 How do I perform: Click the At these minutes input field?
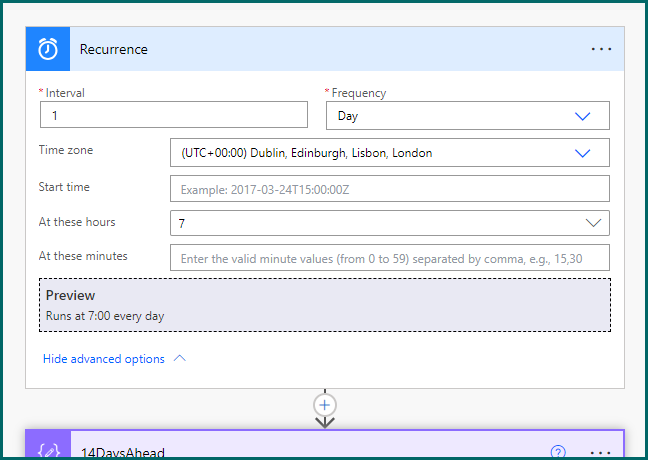click(390, 258)
